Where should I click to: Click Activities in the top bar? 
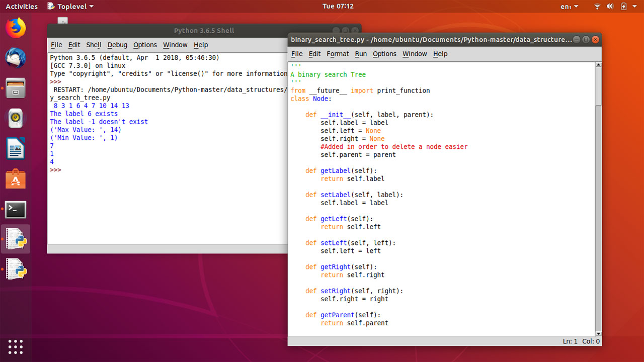pos(22,6)
